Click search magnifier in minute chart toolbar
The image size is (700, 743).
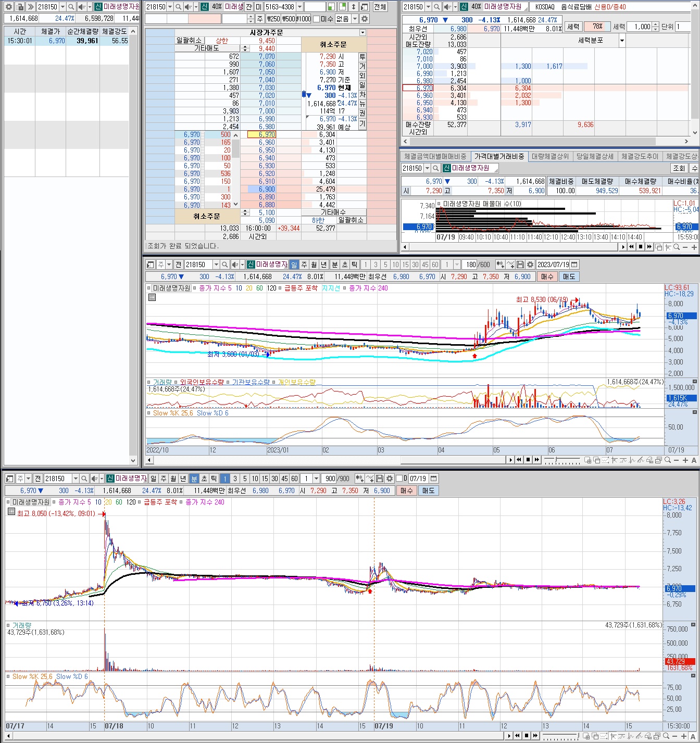84,478
